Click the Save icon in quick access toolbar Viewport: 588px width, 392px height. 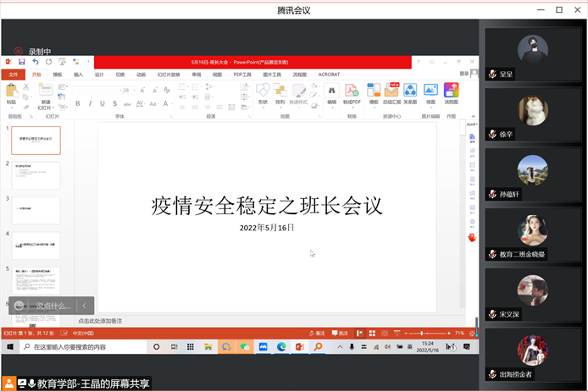(21, 62)
